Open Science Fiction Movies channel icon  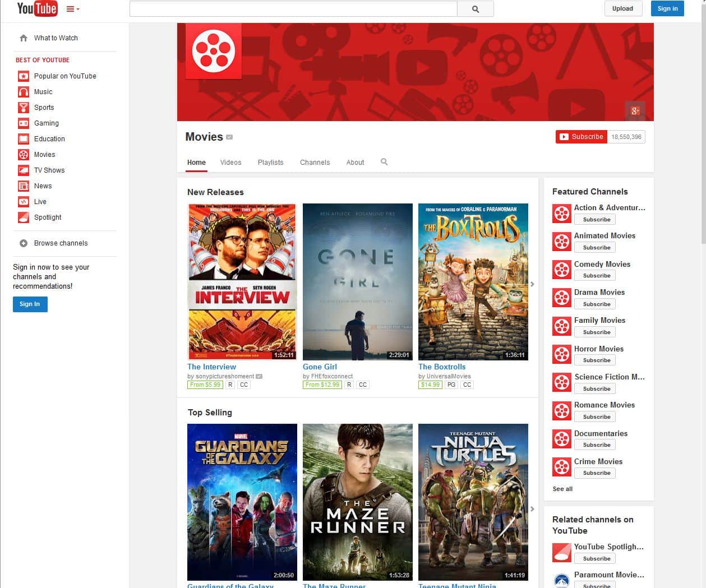(x=562, y=382)
